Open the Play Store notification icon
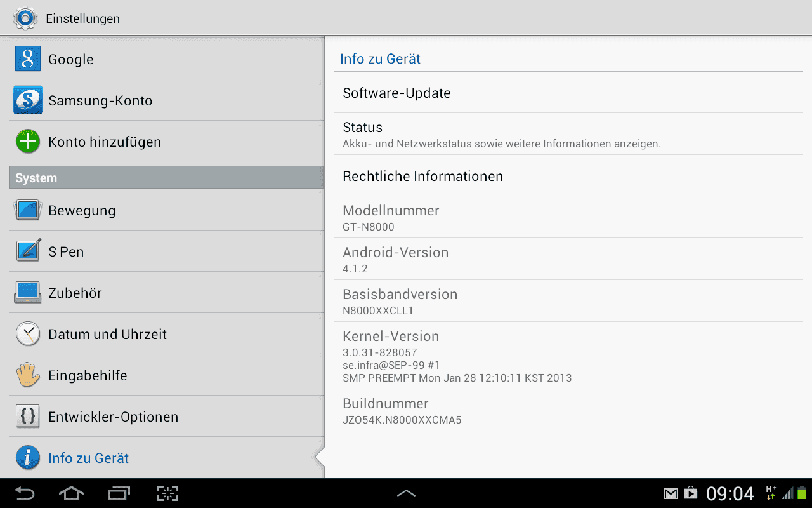 pos(690,493)
